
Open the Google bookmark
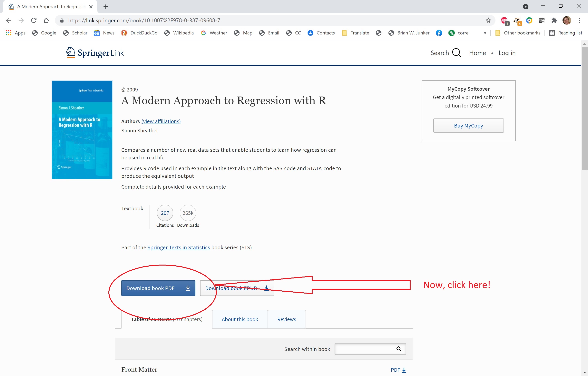44,33
